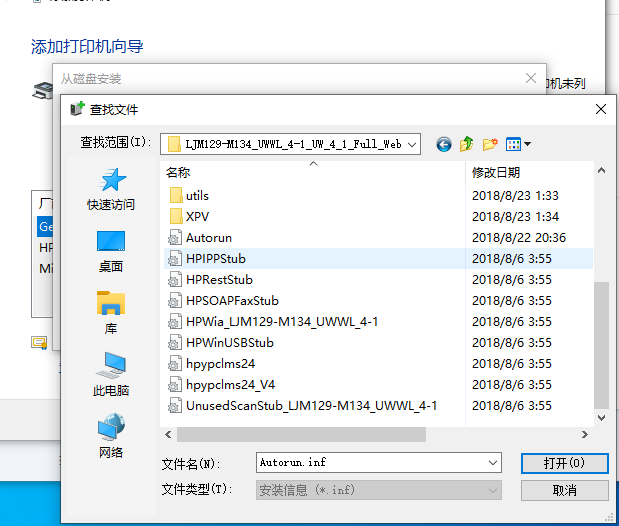Viewport: 619px width, 526px height.
Task: Open Quick Access (快速访问) location
Action: tap(111, 190)
